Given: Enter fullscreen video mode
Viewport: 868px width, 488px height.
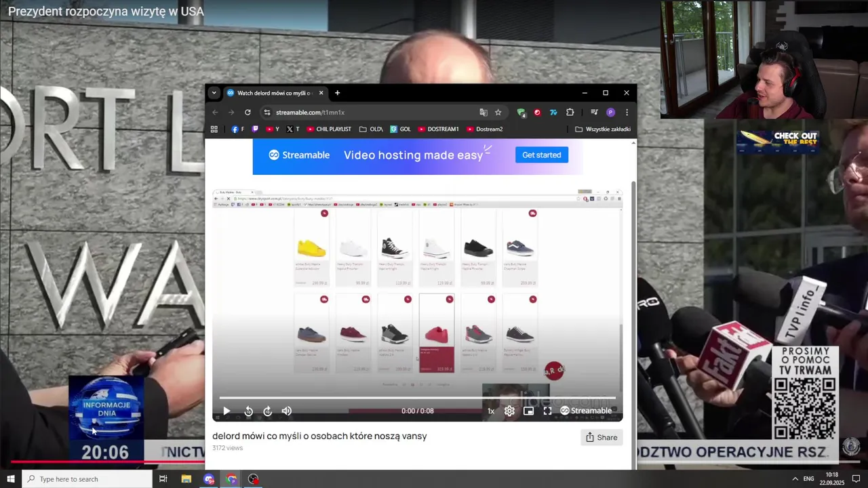Looking at the screenshot, I should click(547, 411).
